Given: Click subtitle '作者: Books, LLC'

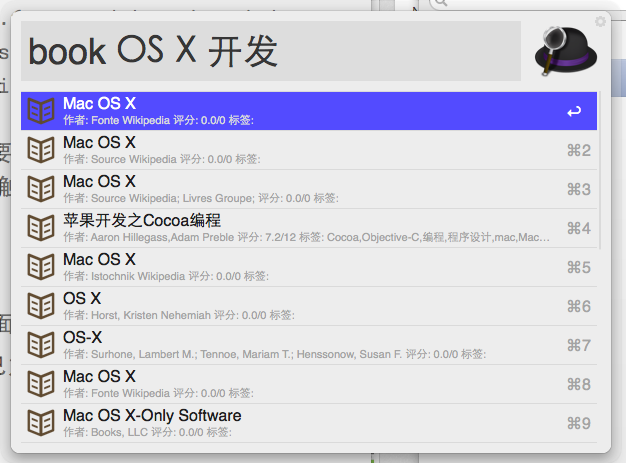Looking at the screenshot, I should coord(147,432).
